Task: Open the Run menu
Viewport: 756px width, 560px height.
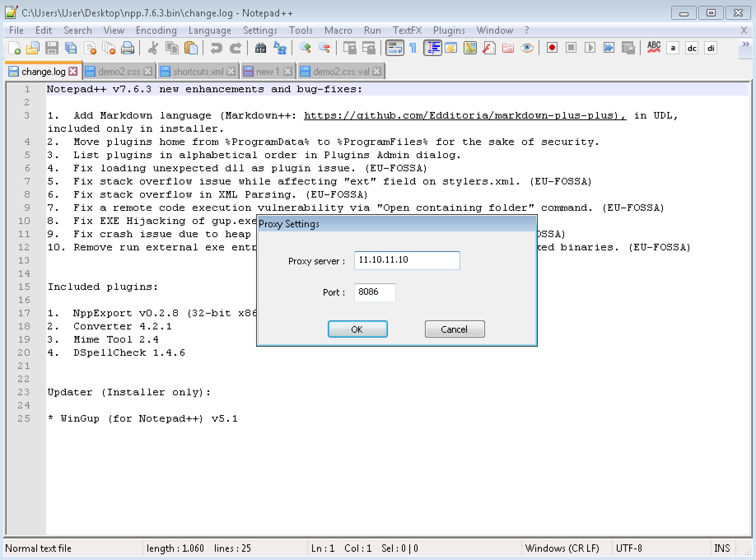Action: click(x=373, y=30)
